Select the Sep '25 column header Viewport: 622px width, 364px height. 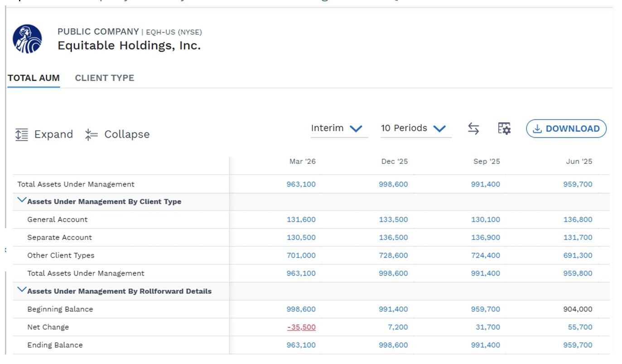click(487, 162)
